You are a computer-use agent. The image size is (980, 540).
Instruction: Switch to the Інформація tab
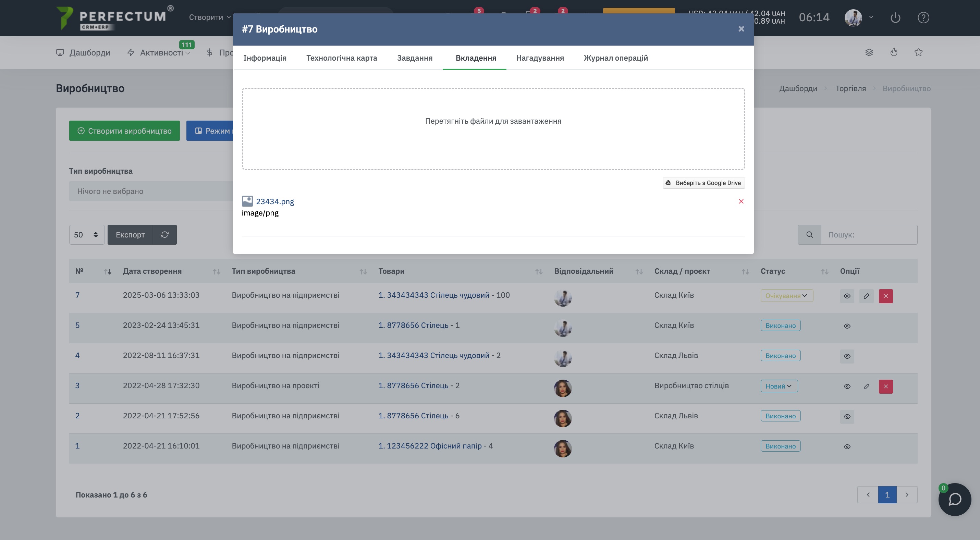coord(265,58)
